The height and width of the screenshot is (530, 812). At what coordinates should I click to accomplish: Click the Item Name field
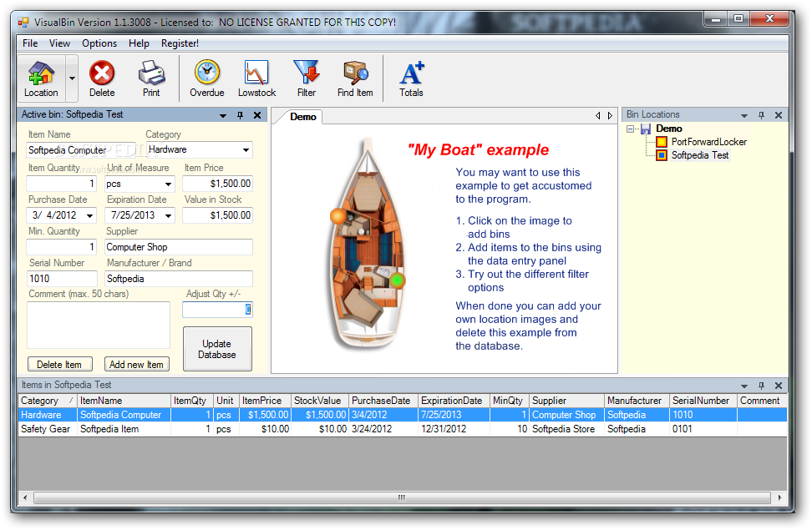click(x=81, y=150)
